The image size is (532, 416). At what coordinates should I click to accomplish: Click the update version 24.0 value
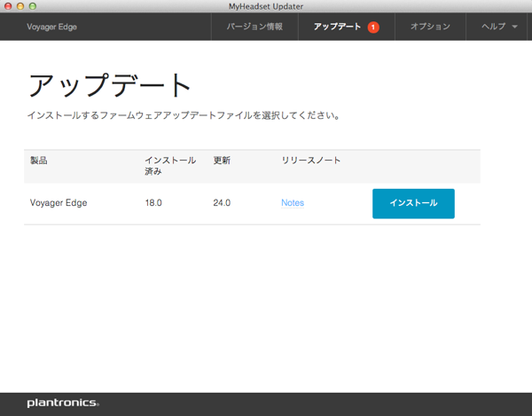point(222,202)
